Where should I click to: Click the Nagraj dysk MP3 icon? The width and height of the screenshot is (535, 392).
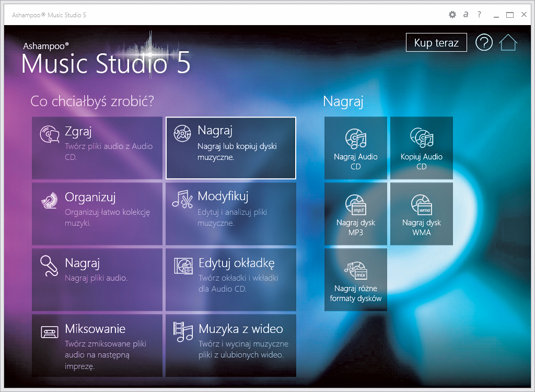(355, 205)
